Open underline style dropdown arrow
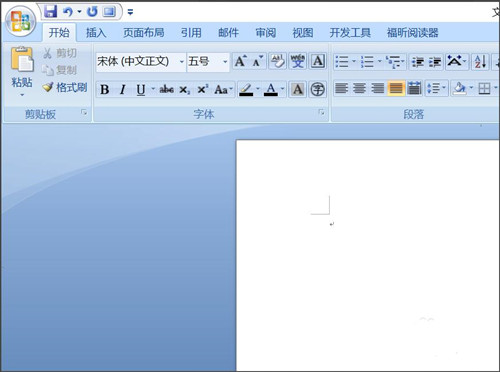 click(x=153, y=89)
